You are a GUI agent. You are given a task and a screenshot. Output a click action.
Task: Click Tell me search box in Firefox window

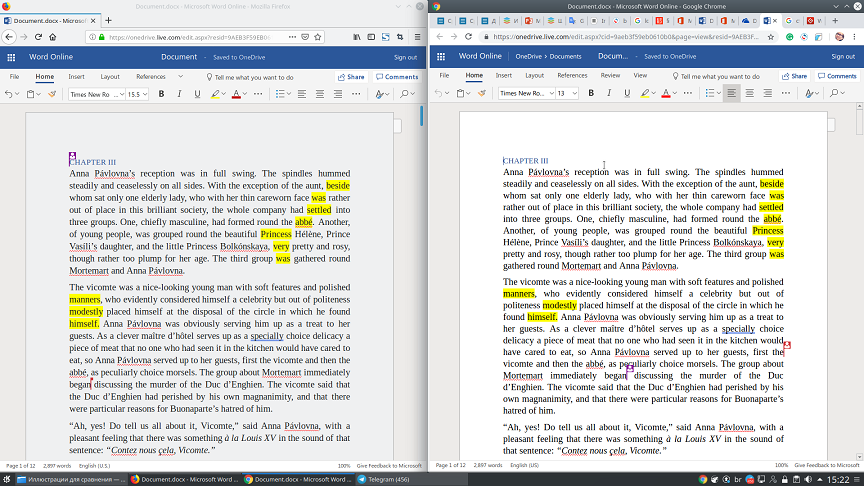(250, 78)
